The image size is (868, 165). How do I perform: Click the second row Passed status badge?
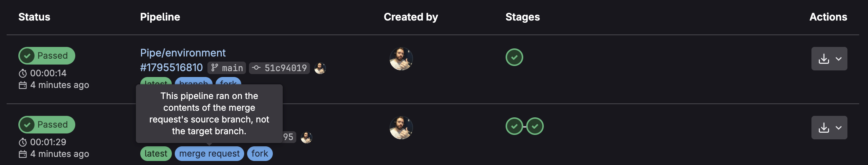[47, 125]
